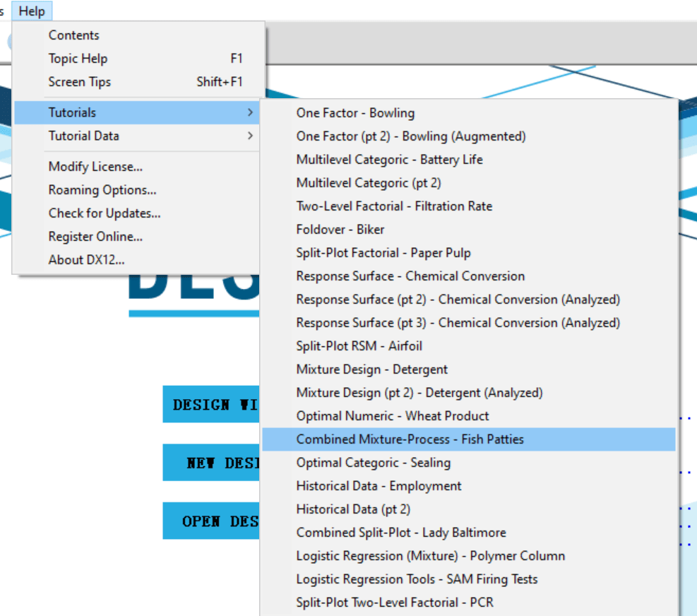Open Logistic Regression (Mixture) - Polymer Column
This screenshot has height=616, width=697.
point(469,556)
